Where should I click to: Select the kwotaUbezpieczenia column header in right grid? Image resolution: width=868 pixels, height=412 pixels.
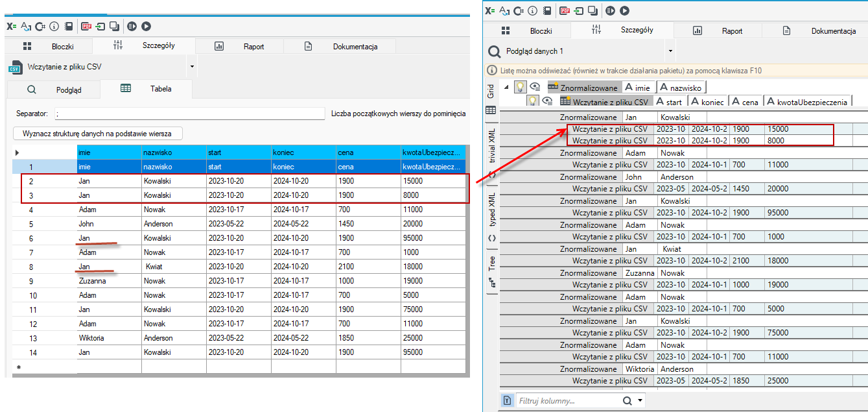806,101
